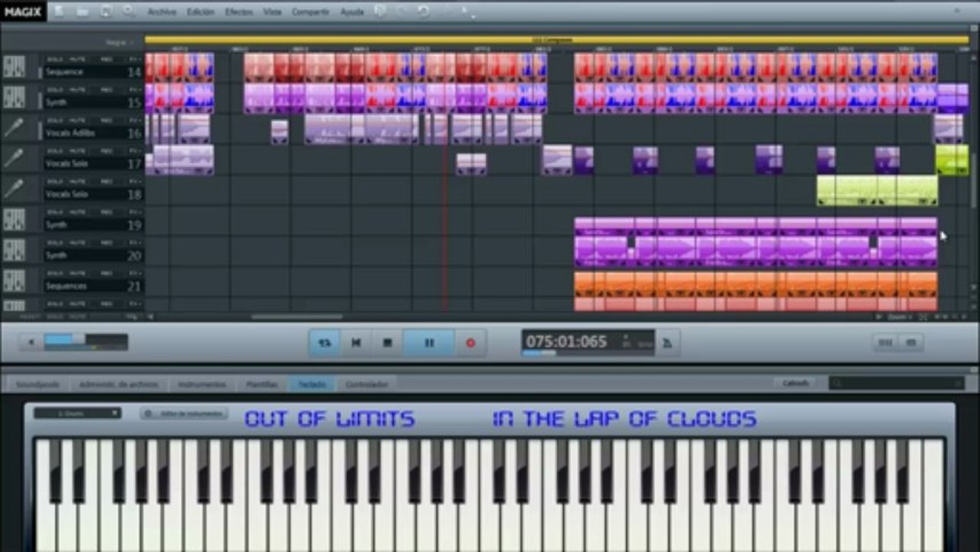
Task: Open the Ayuda menu
Action: point(352,12)
